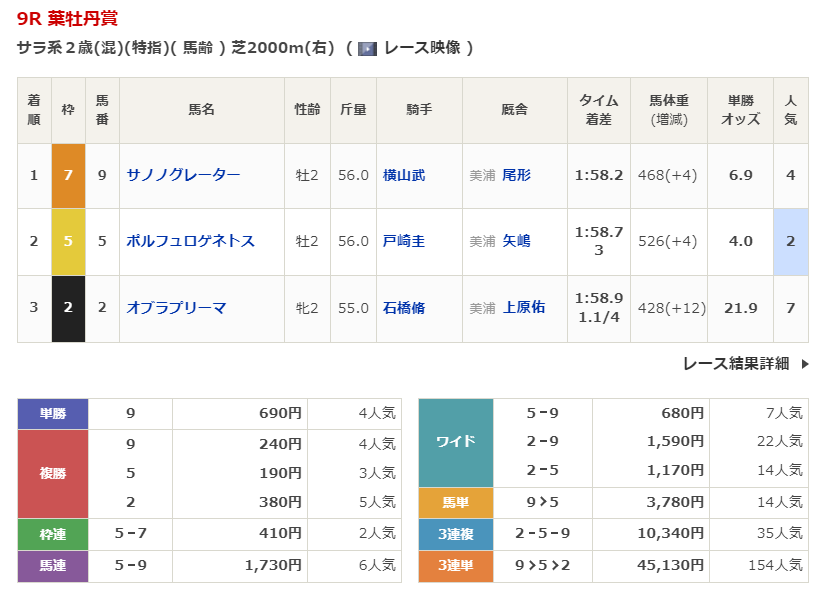Select the 単勝 payout label
The width and height of the screenshot is (824, 592).
coord(53,413)
